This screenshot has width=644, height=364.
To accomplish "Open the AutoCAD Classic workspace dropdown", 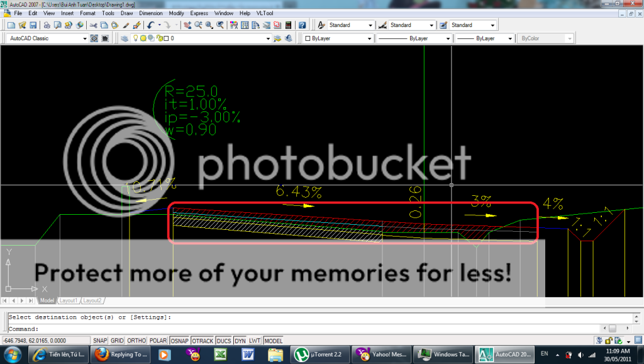I will 48,38.
